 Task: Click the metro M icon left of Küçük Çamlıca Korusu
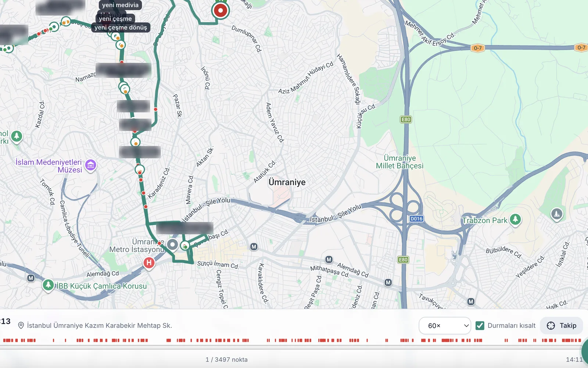click(x=31, y=278)
